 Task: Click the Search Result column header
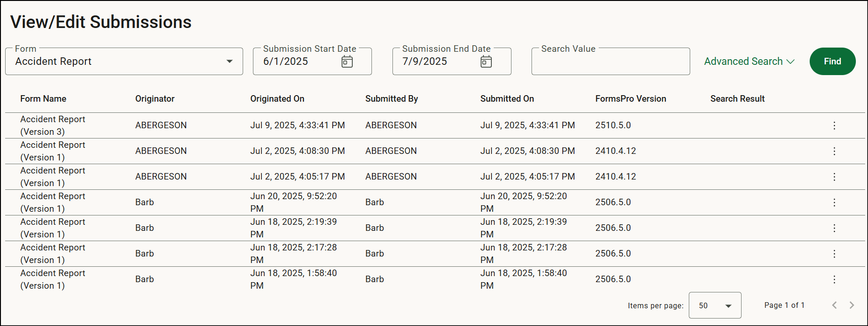(x=737, y=99)
